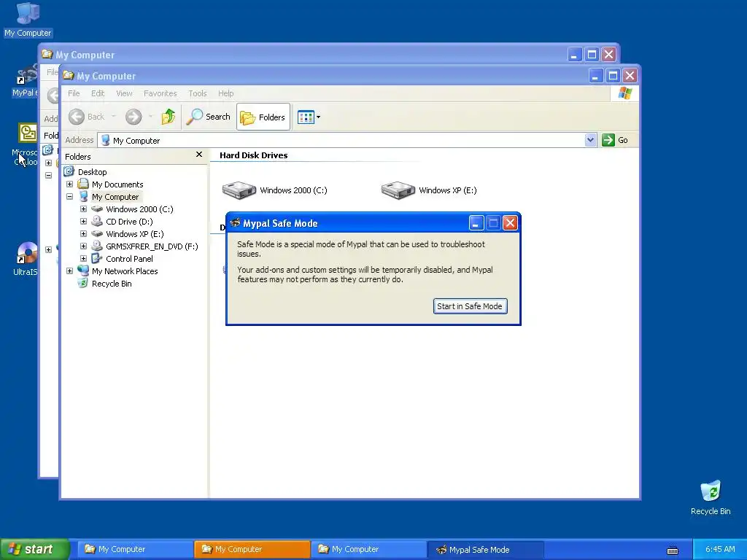
Task: Switch to Mypal Safe Mode taskbar button
Action: [485, 549]
